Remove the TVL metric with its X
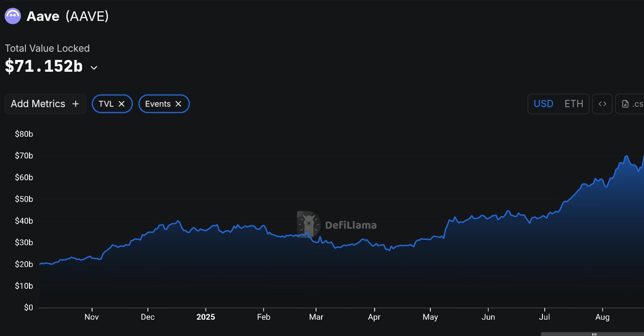Viewport: 644px width, 336px height. coord(122,104)
